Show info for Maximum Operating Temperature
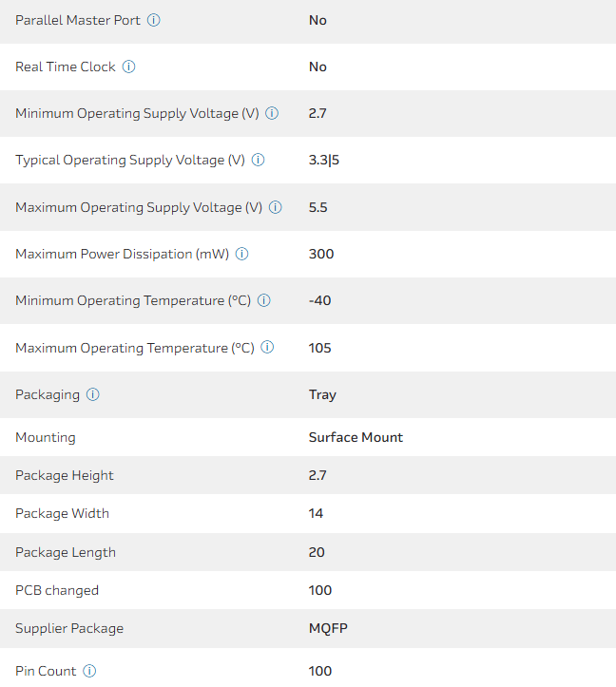This screenshot has height=687, width=616. [268, 348]
